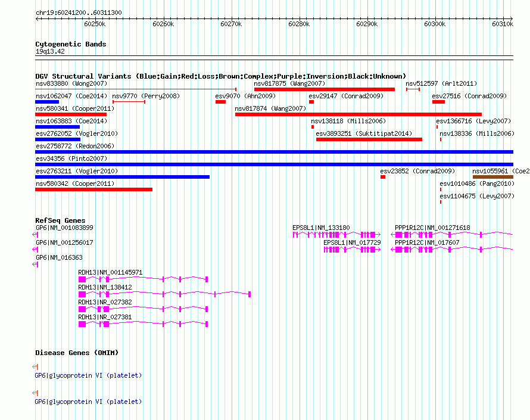Select the nsv817874 (Wang2007) long red bar
Viewport: 530px width, 420px height.
coord(358,114)
